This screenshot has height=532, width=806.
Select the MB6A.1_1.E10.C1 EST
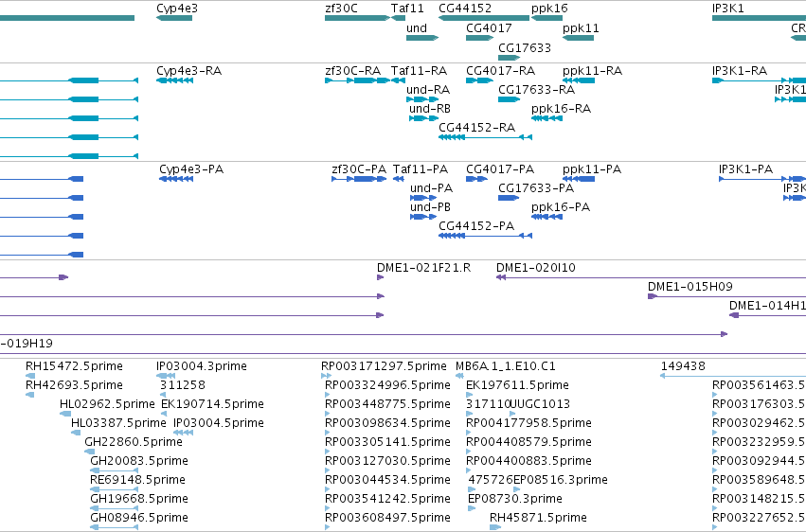(460, 376)
